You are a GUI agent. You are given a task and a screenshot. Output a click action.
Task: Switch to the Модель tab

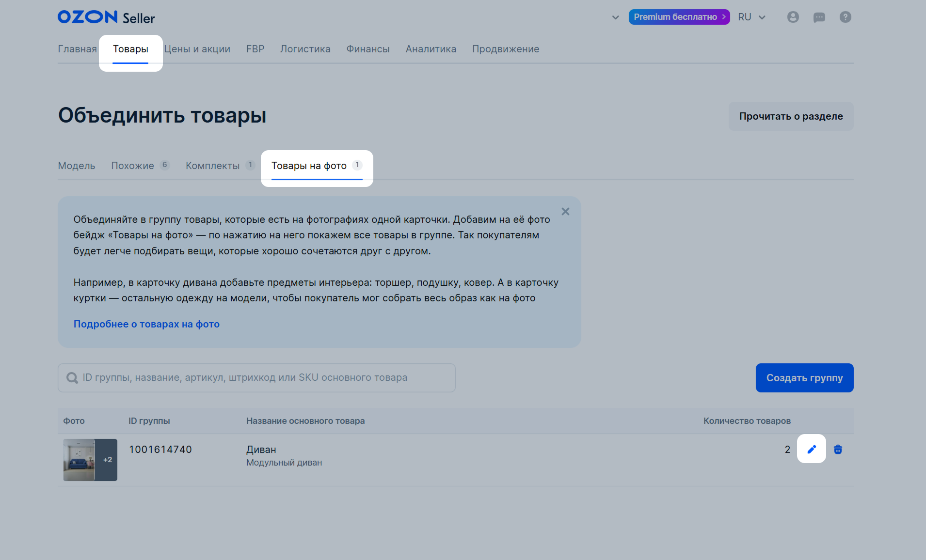coord(76,166)
